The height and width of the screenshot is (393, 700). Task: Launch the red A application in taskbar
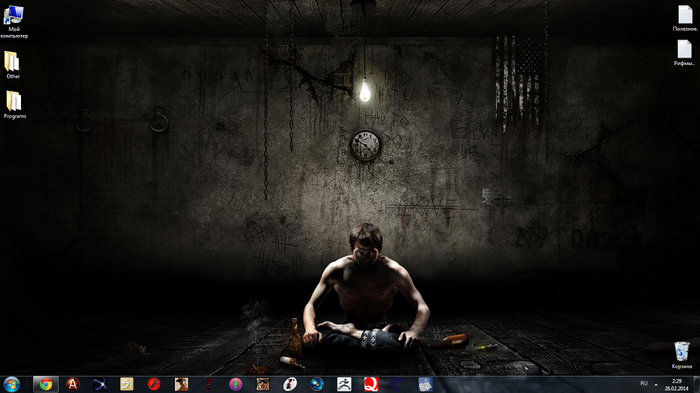[73, 384]
